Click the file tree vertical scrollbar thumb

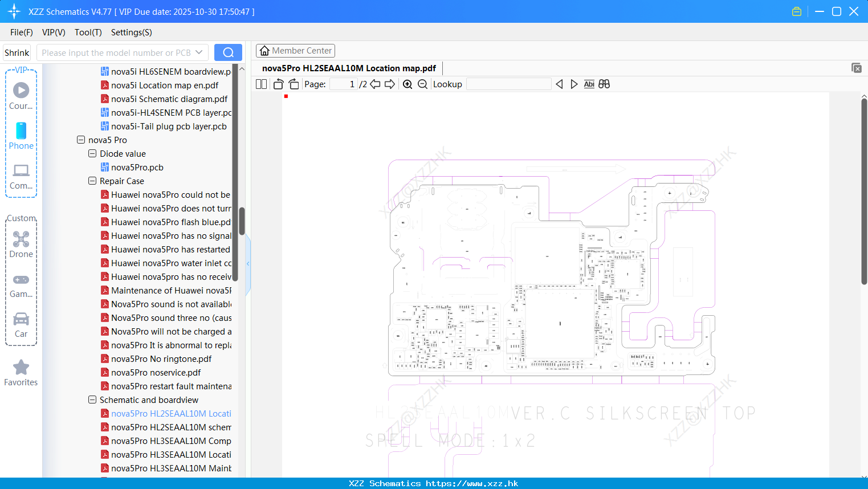[x=242, y=221]
